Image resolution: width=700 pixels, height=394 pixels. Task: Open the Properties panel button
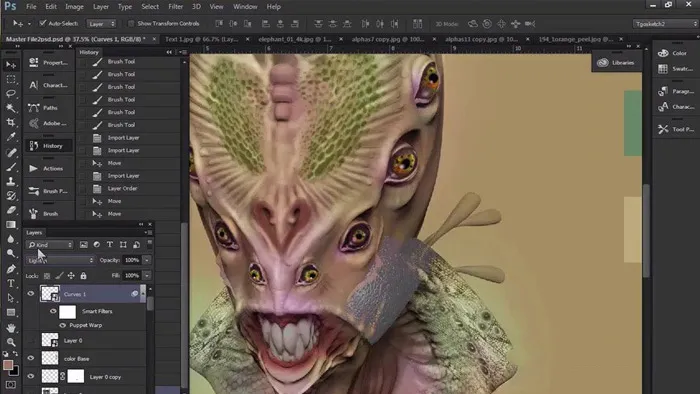coord(49,62)
